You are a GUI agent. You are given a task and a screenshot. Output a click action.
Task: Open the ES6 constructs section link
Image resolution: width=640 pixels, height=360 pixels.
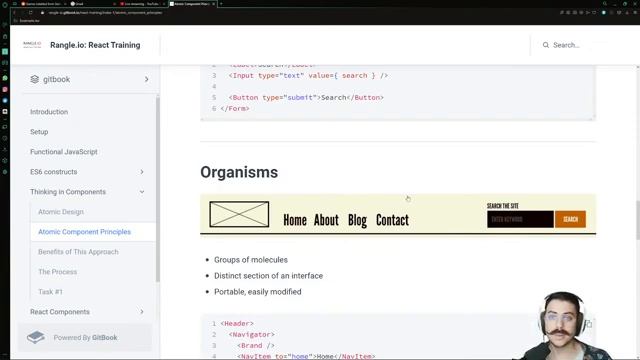(53, 172)
